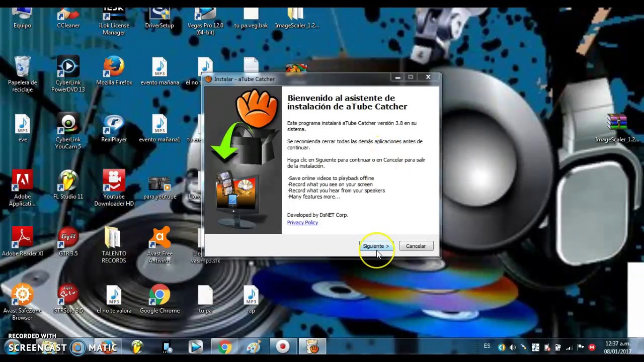The width and height of the screenshot is (644, 362).
Task: Select the Equipo desktop icon
Action: 22,18
